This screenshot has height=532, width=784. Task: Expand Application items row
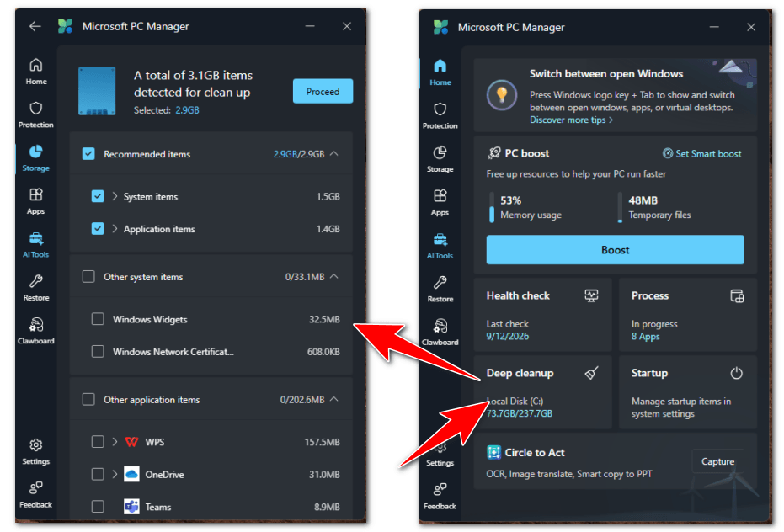click(115, 228)
